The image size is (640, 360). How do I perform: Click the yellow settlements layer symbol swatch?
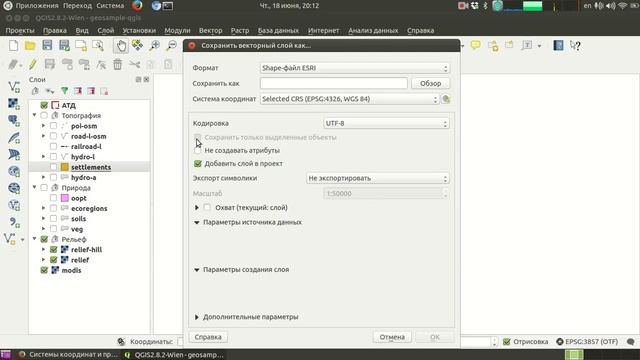(x=64, y=167)
